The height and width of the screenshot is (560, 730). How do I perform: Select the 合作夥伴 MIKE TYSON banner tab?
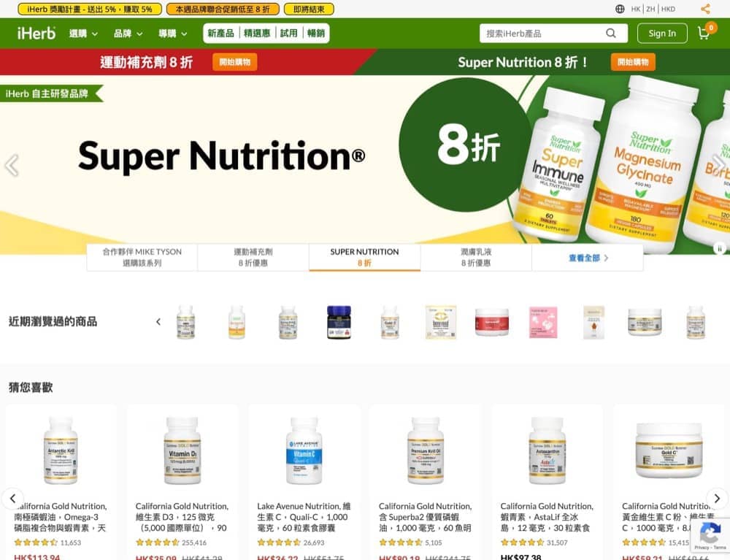click(x=142, y=258)
